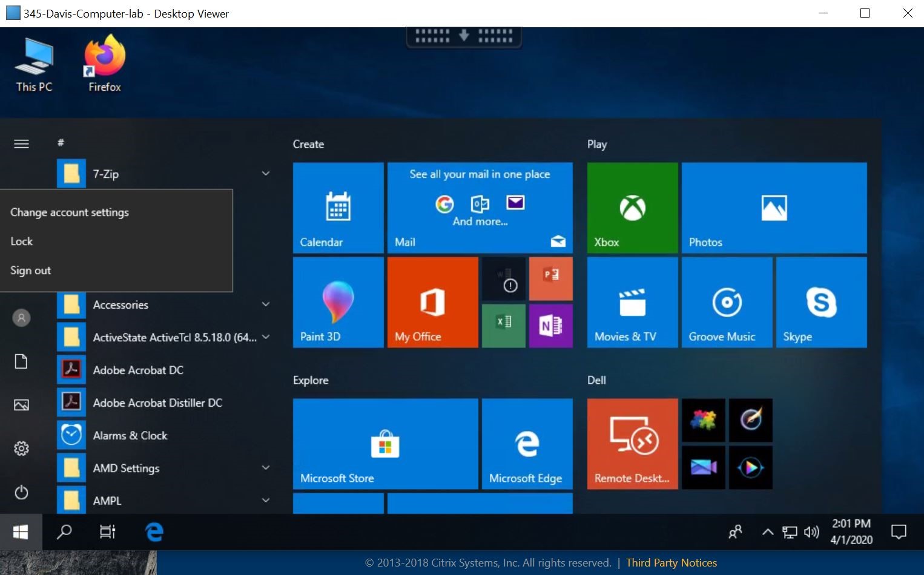Open the This PC desktop icon
The width and height of the screenshot is (924, 575).
(34, 65)
